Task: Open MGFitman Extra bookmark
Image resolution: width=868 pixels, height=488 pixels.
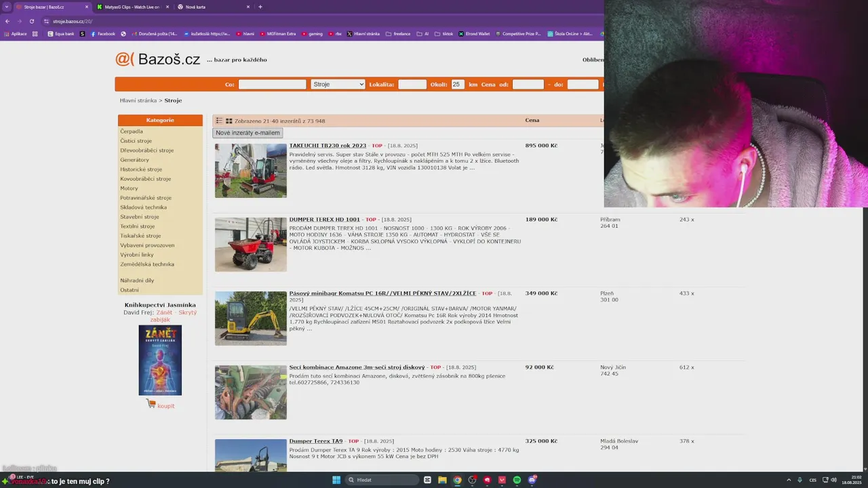Action: point(277,34)
